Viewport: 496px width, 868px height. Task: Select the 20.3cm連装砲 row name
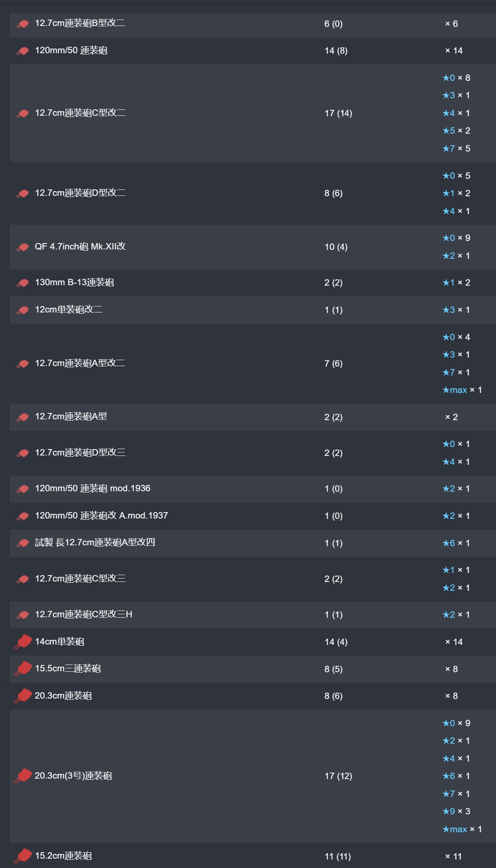click(63, 696)
